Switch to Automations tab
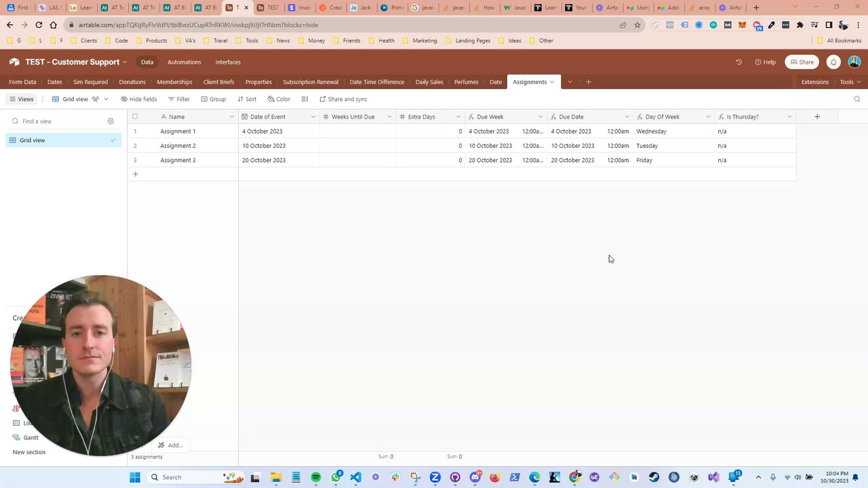The height and width of the screenshot is (488, 868). tap(184, 62)
